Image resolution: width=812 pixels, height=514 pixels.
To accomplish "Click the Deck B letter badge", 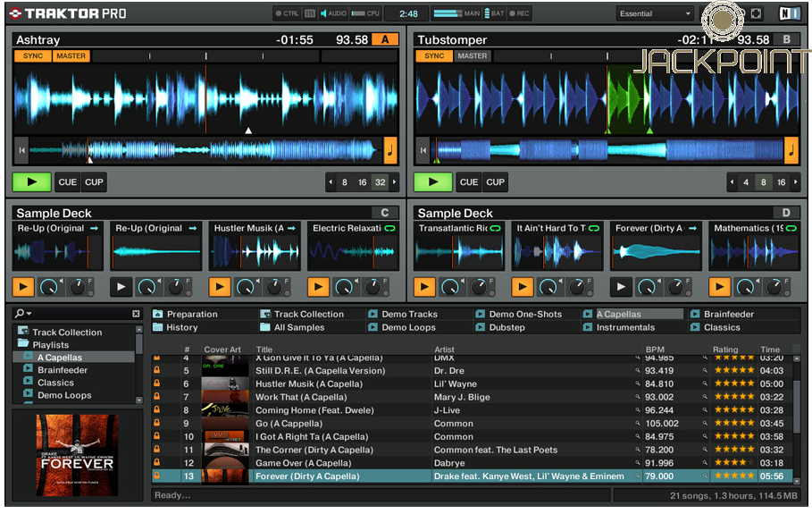I will (x=787, y=39).
